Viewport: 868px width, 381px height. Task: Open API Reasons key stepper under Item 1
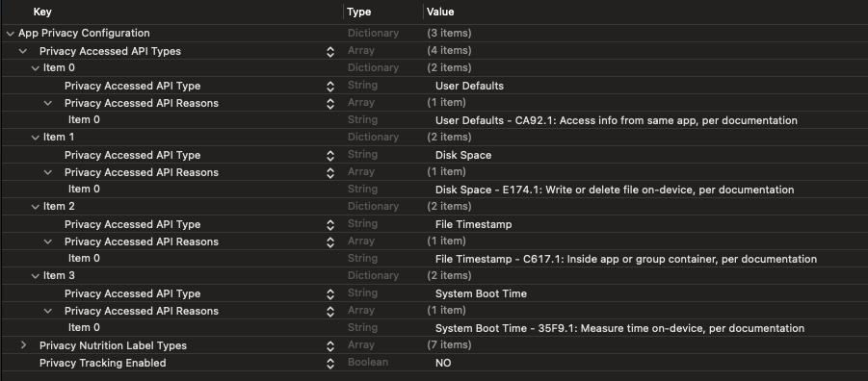pos(330,173)
